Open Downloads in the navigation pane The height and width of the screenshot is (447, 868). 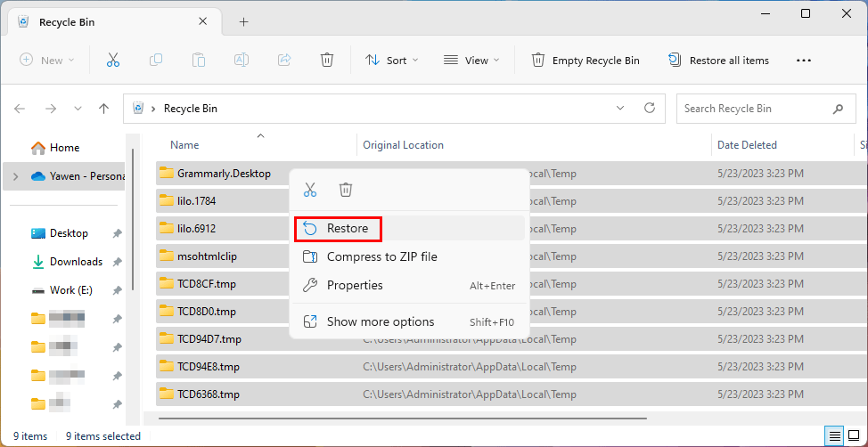[76, 262]
